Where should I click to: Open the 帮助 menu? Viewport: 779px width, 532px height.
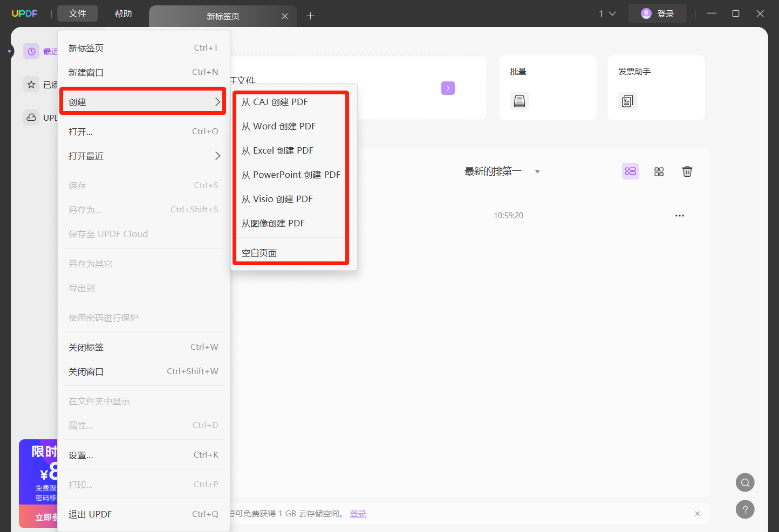point(123,13)
